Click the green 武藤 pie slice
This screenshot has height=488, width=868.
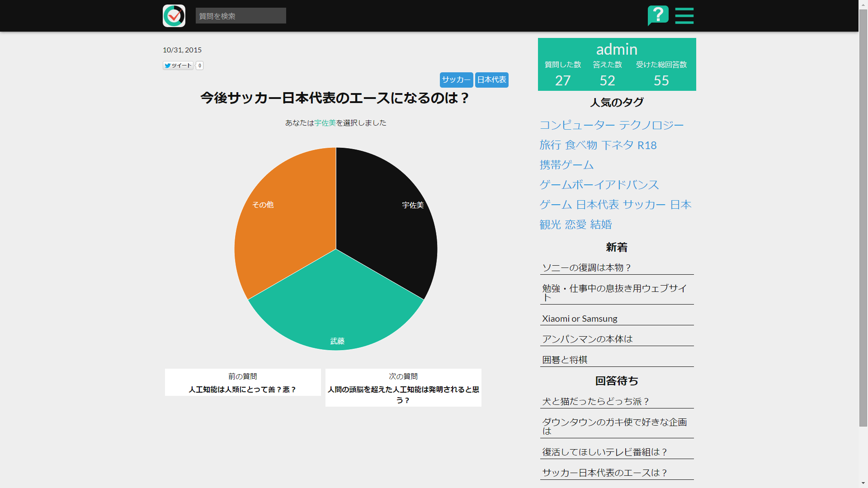coord(336,307)
